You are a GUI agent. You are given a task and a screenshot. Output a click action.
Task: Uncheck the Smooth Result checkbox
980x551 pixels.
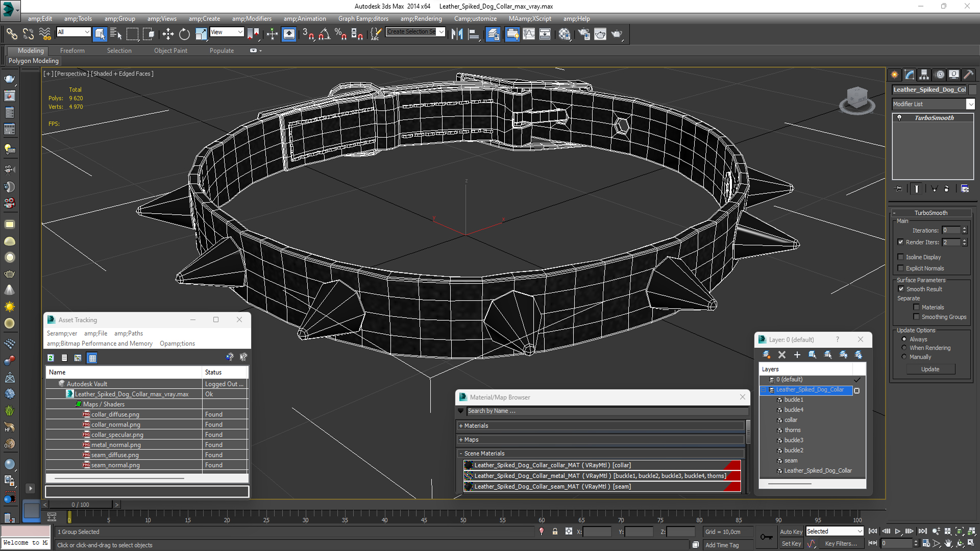tap(901, 289)
